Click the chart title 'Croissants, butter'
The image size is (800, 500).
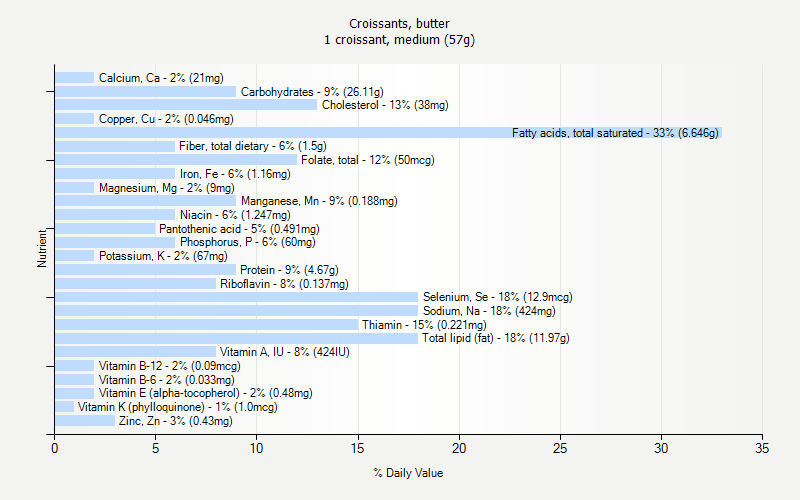[399, 23]
